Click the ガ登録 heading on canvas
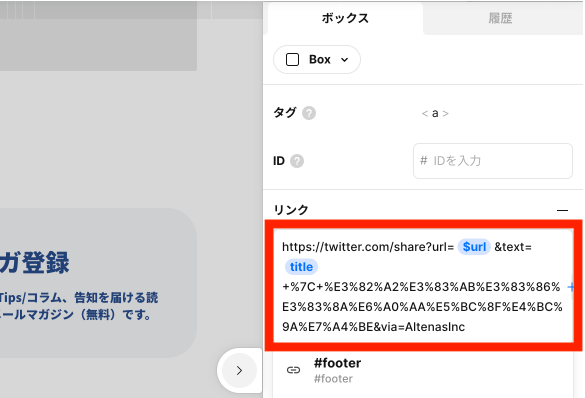 [34, 263]
